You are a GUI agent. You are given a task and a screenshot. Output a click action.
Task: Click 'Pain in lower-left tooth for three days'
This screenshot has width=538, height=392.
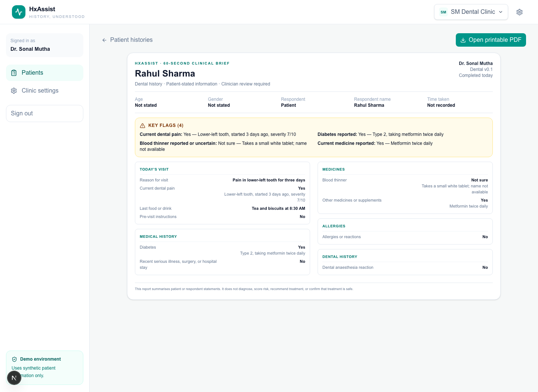(269, 180)
